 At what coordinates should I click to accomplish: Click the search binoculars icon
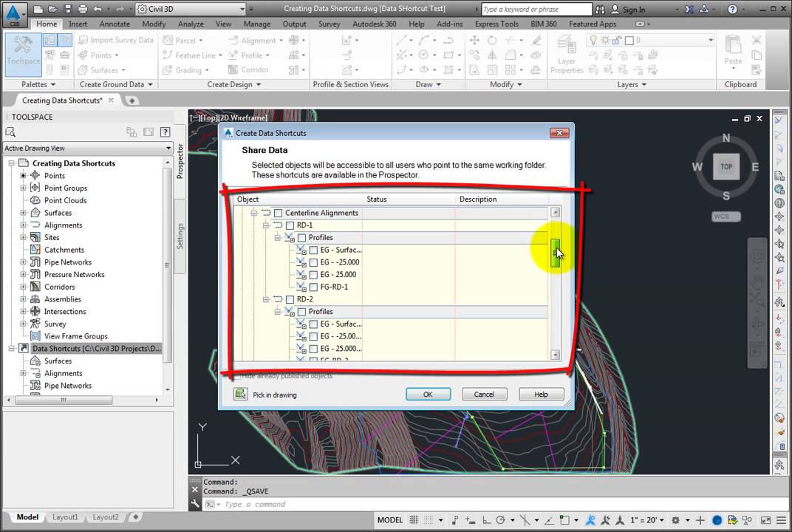(x=600, y=9)
